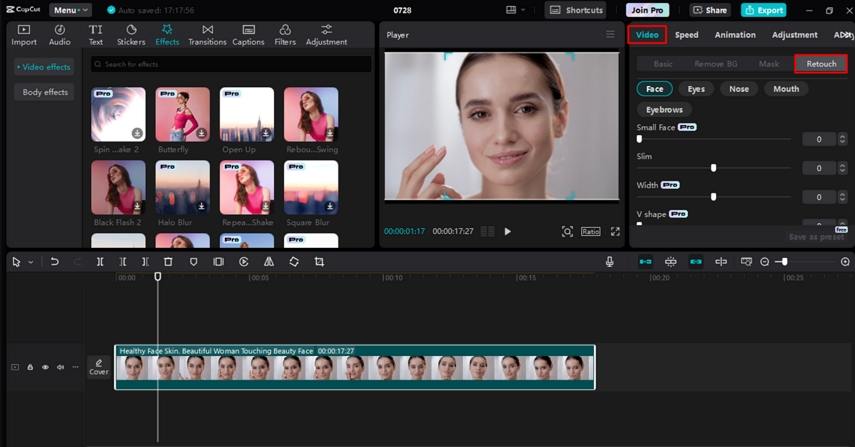Click the Rotate clip icon
This screenshot has height=447, width=855.
[x=294, y=262]
